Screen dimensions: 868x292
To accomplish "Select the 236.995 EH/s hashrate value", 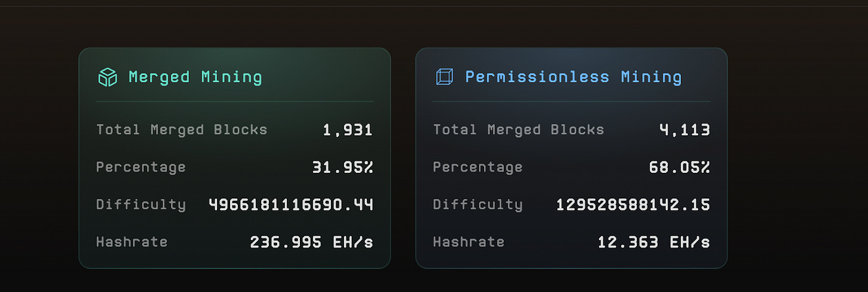I will [x=311, y=242].
